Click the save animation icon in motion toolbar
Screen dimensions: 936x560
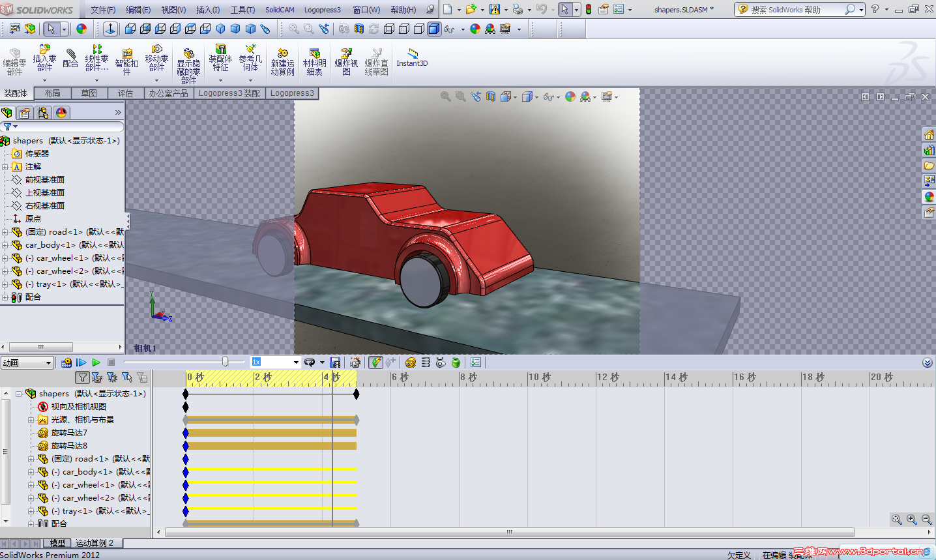(335, 362)
